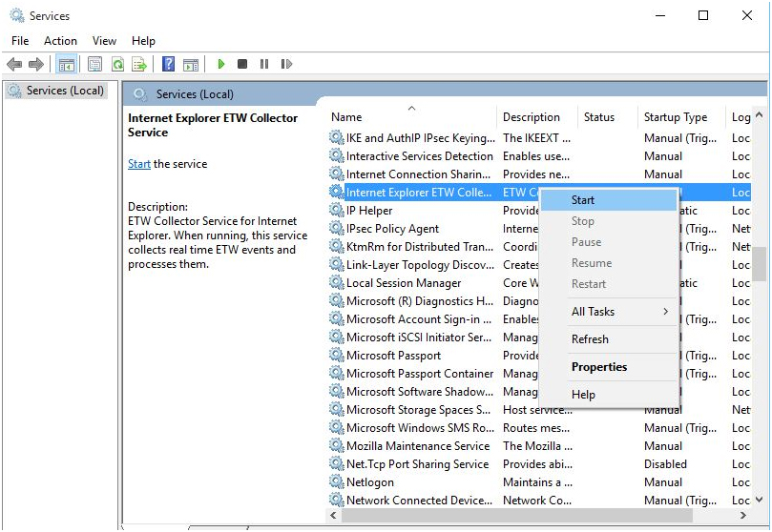Click the Start link in description pane

pyautogui.click(x=138, y=164)
